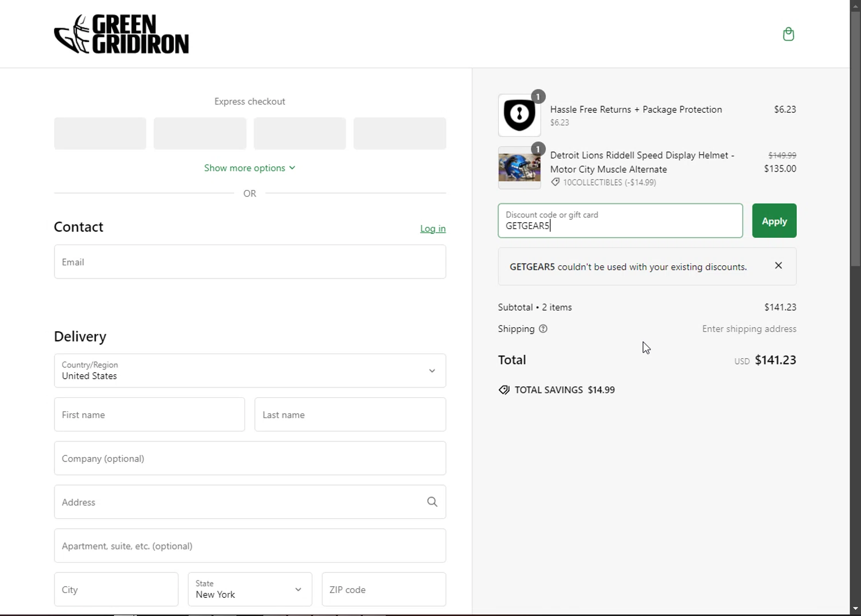This screenshot has width=861, height=616.
Task: Click the struck-through $149.99 price
Action: coord(782,156)
